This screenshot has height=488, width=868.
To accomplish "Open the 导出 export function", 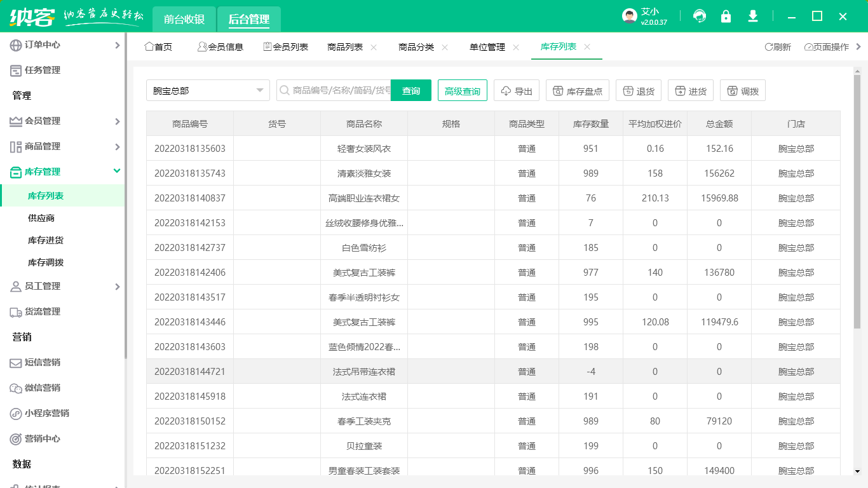I will [516, 90].
